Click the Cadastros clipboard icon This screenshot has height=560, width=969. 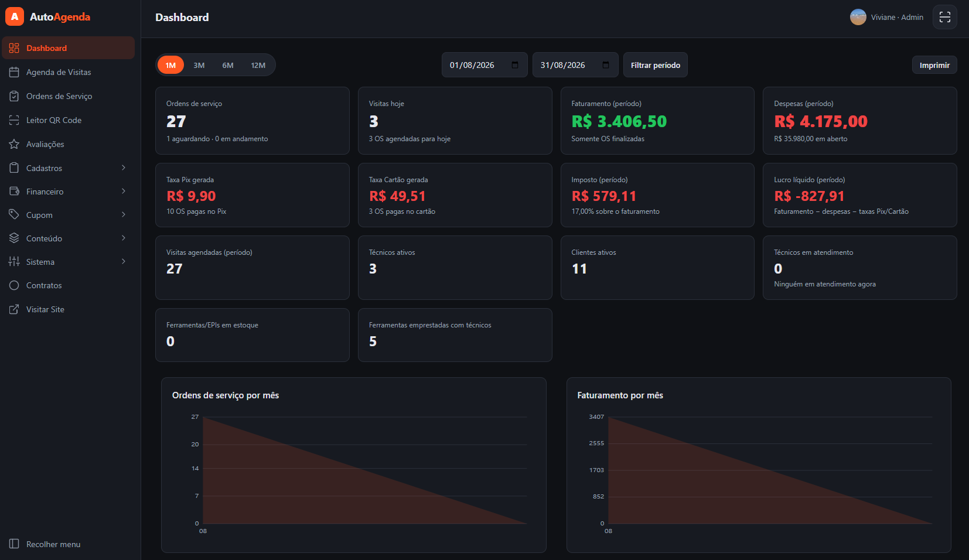click(x=14, y=168)
